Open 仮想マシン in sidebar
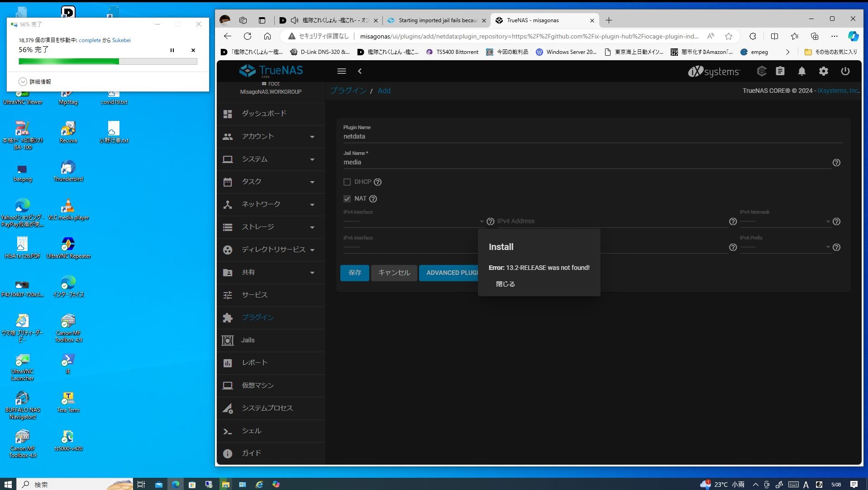The width and height of the screenshot is (868, 490). click(271, 385)
